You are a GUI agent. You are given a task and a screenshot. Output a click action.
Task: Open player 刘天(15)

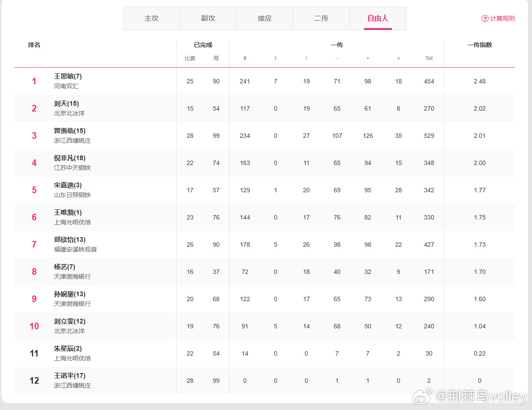(66, 104)
